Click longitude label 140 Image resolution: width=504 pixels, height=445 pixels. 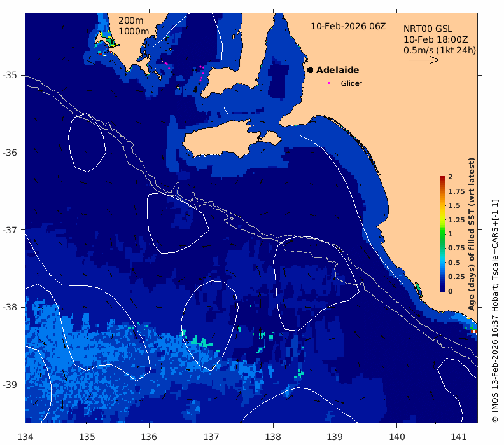[x=397, y=437]
